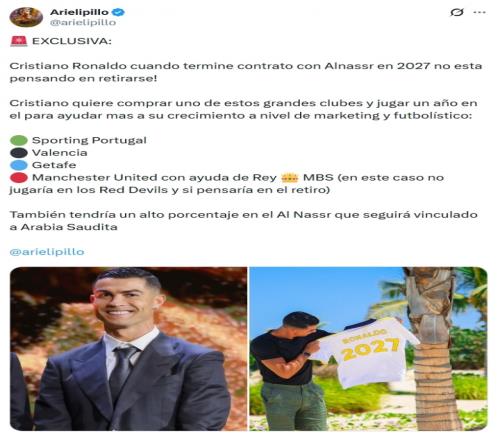Screen dimensions: 500x440
Task: Open the three-dot more options menu
Action: (479, 12)
